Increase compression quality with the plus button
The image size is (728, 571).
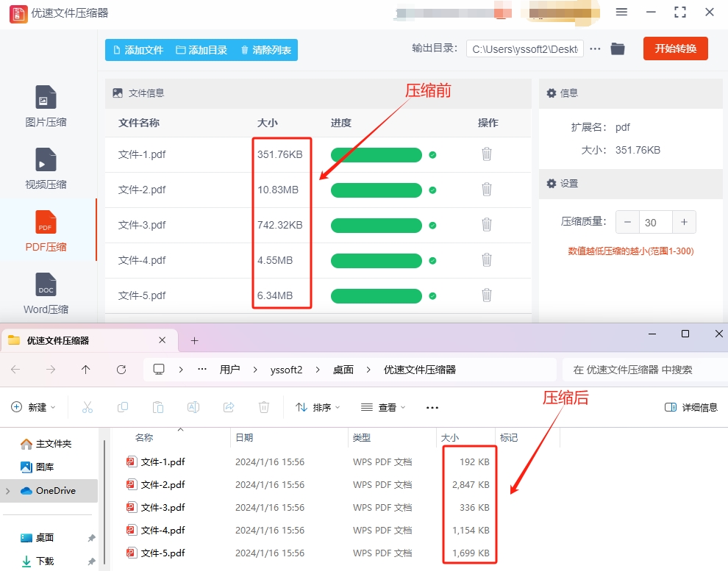point(684,222)
